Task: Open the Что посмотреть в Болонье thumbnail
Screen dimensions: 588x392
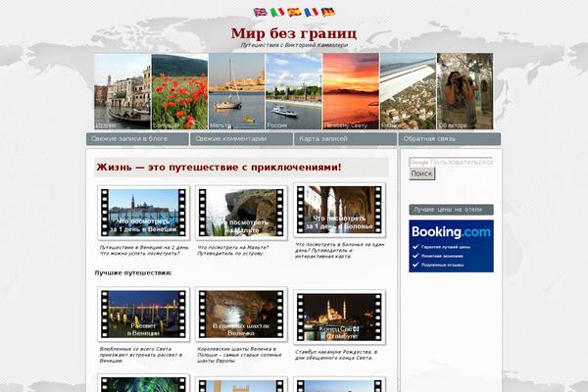Action: (339, 210)
